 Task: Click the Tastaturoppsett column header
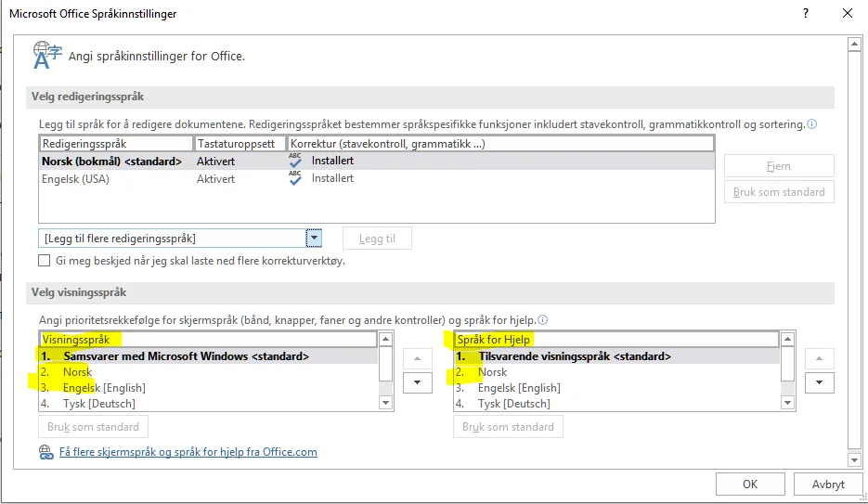pos(240,144)
